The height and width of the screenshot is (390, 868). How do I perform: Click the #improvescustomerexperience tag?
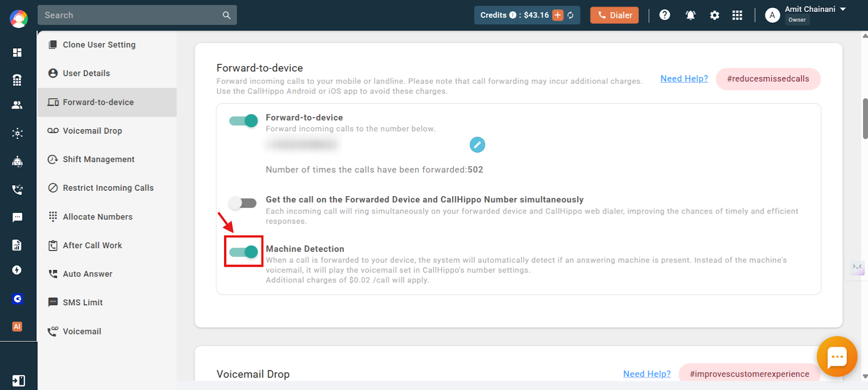pyautogui.click(x=749, y=374)
